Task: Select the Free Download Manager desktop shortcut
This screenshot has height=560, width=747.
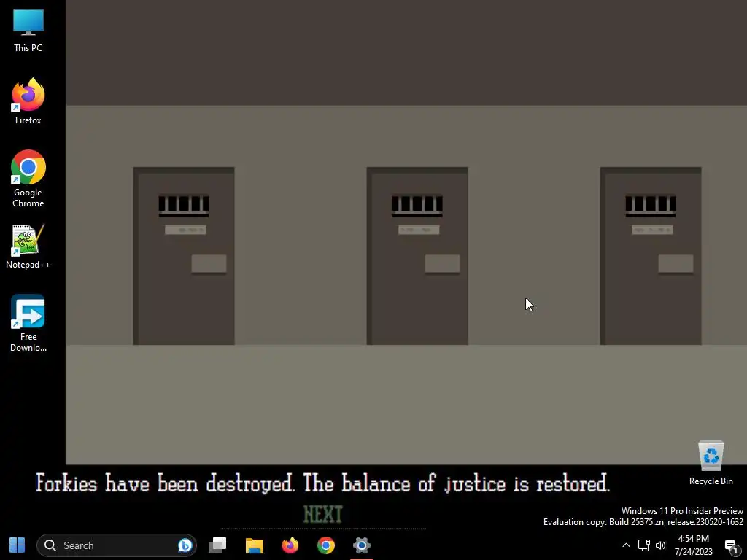Action: pos(28,323)
